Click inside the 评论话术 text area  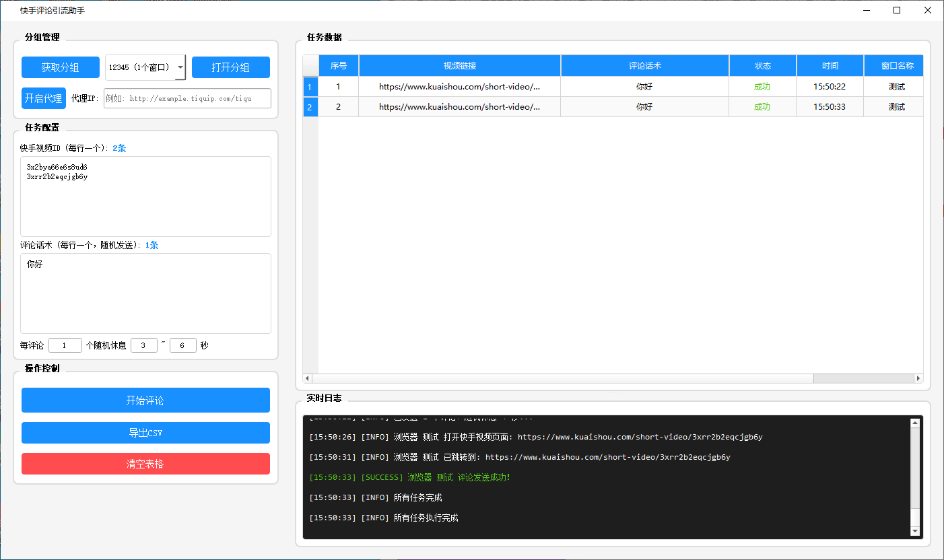click(145, 293)
